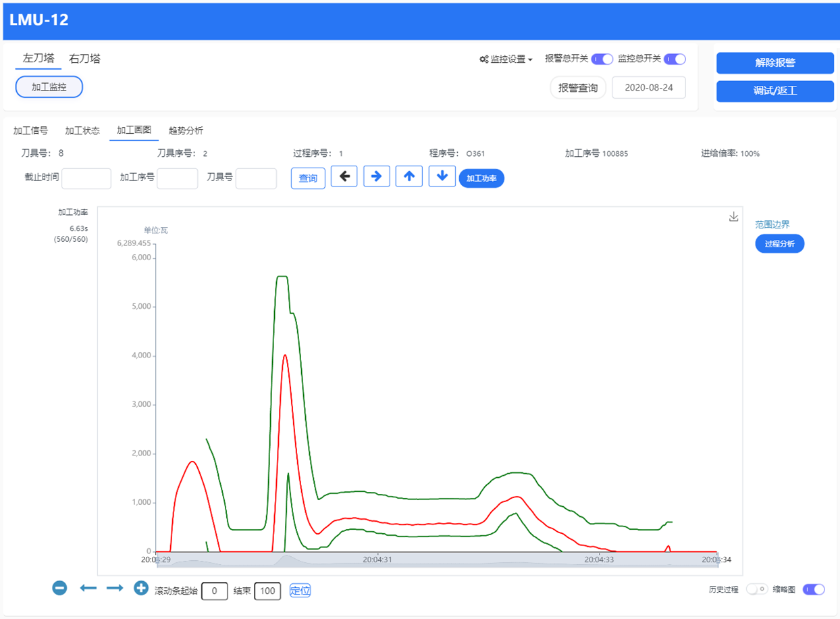Click the 加工序号 100885 text

pyautogui.click(x=597, y=153)
